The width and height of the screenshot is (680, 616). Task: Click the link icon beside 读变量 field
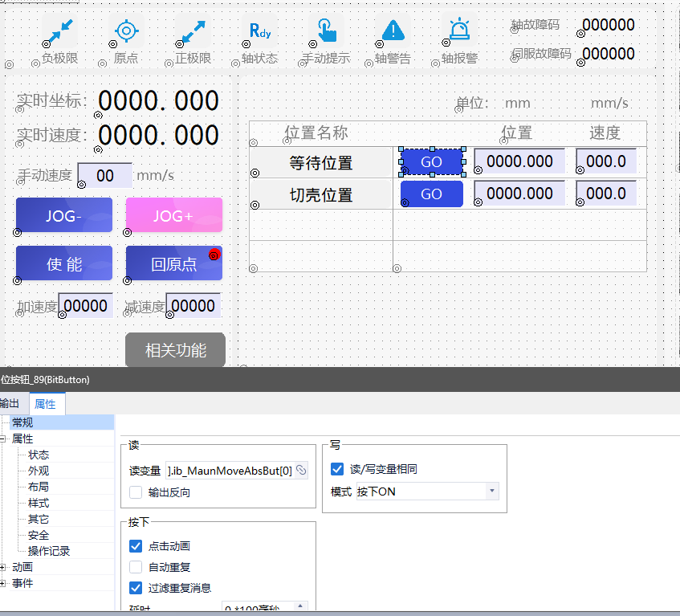coord(301,470)
